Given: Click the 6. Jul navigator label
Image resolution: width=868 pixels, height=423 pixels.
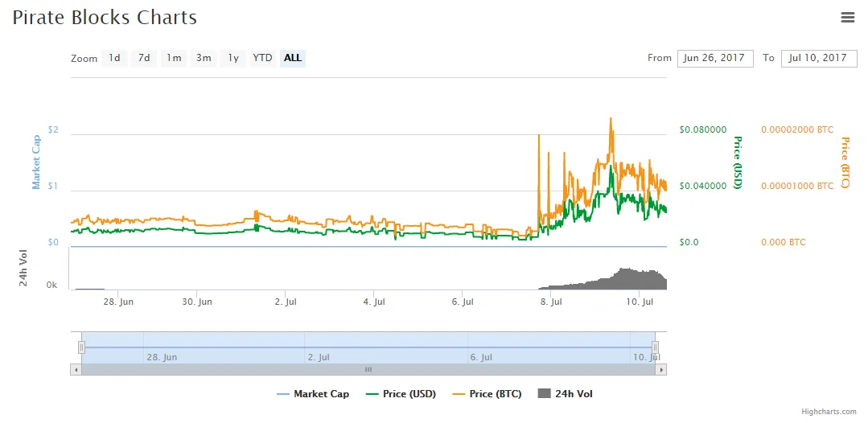Looking at the screenshot, I should point(481,357).
